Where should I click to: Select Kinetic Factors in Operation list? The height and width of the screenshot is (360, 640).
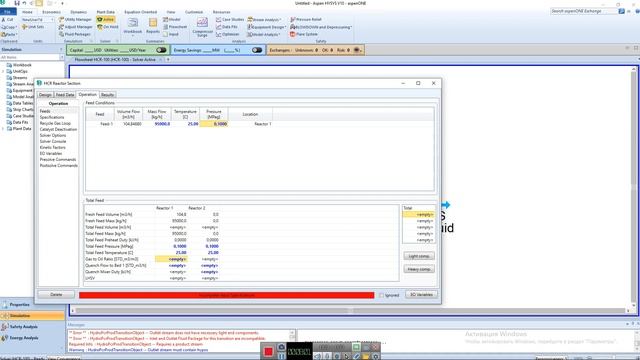pos(53,147)
